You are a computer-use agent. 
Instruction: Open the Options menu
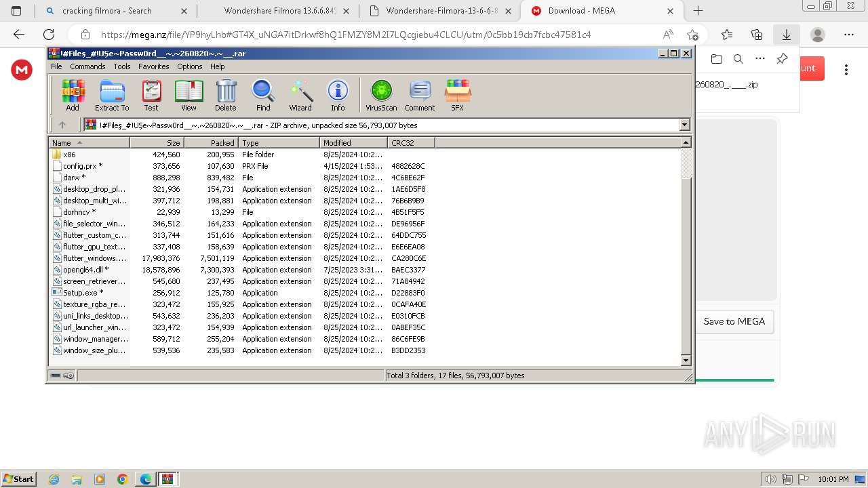(190, 66)
